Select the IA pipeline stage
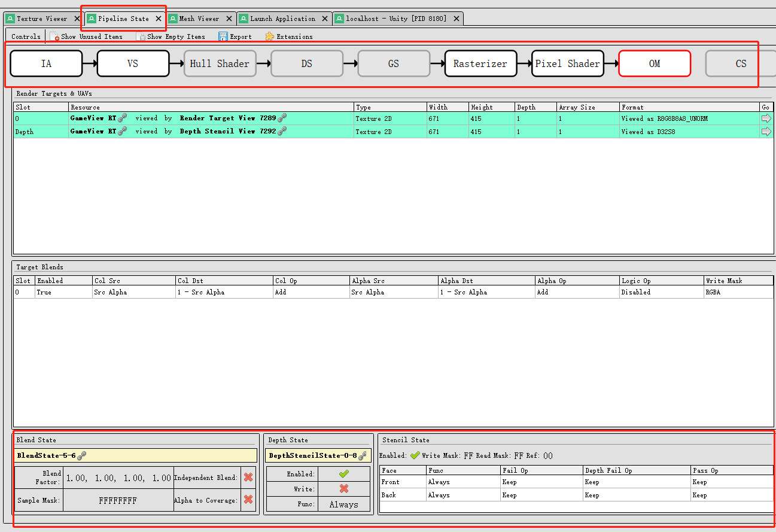 coord(46,63)
